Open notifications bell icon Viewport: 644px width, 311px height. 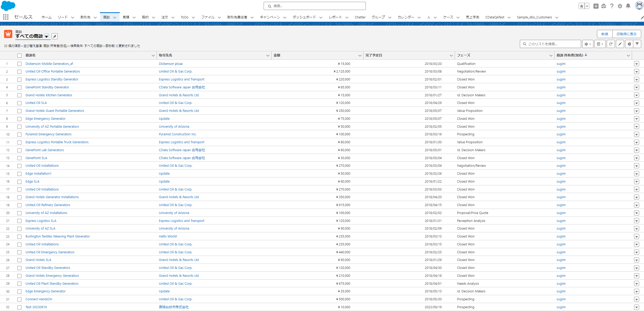coord(628,6)
